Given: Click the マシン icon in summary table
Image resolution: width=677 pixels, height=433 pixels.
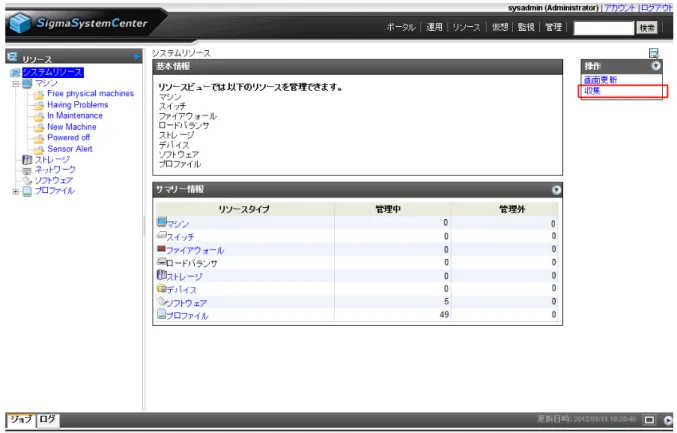Looking at the screenshot, I should pyautogui.click(x=161, y=222).
